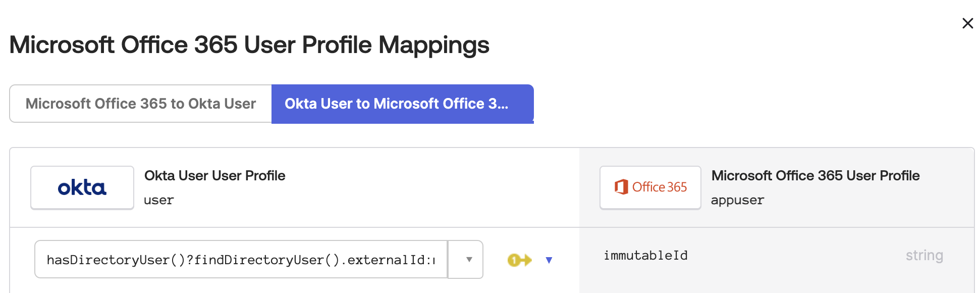Expand the blue mapping option arrow
Viewport: 980px width, 293px height.
tap(549, 260)
